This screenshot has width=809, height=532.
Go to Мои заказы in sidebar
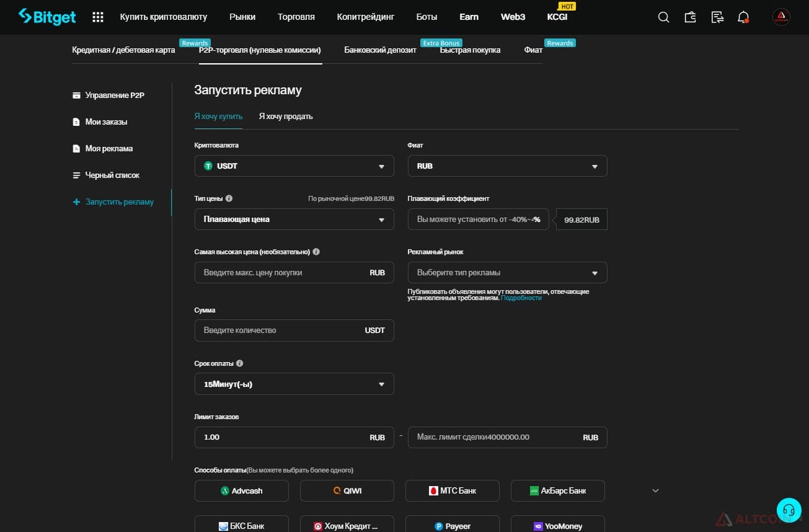click(x=100, y=122)
